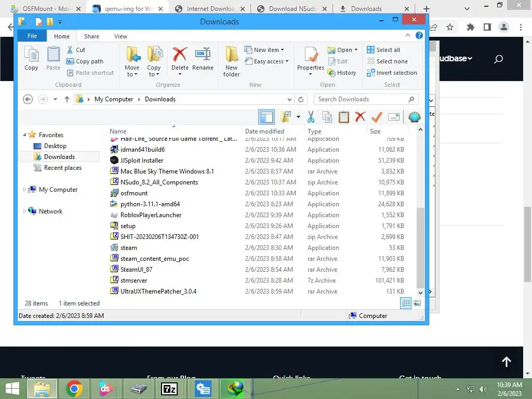Collapse the ribbon with the chevron
532x399 pixels.
(x=408, y=35)
